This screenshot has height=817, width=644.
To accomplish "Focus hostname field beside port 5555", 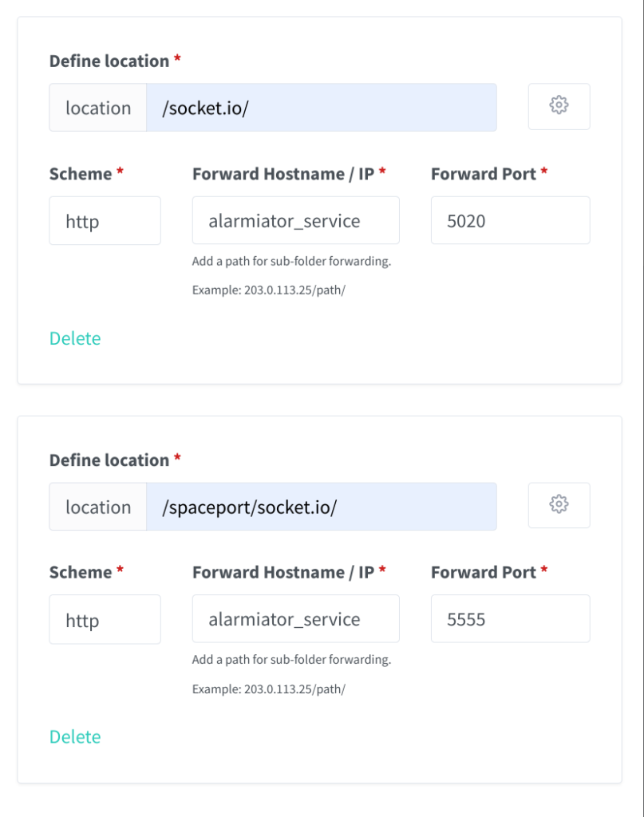I will tap(295, 619).
